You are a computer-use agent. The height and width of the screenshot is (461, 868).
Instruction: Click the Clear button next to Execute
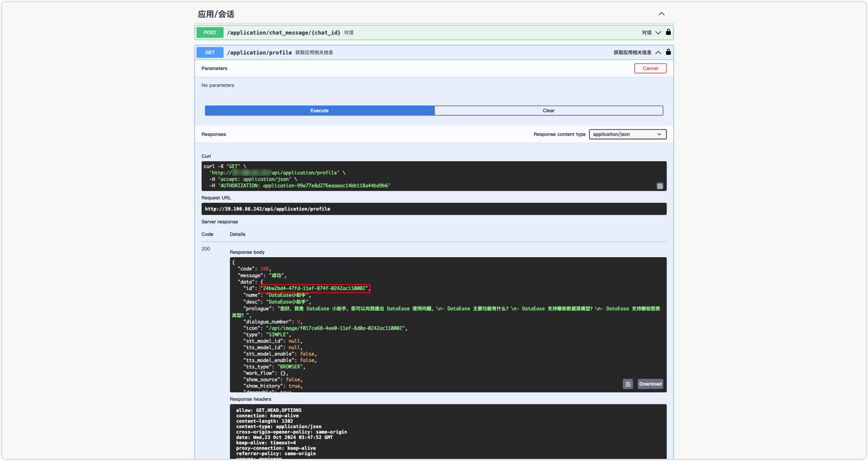click(x=549, y=111)
